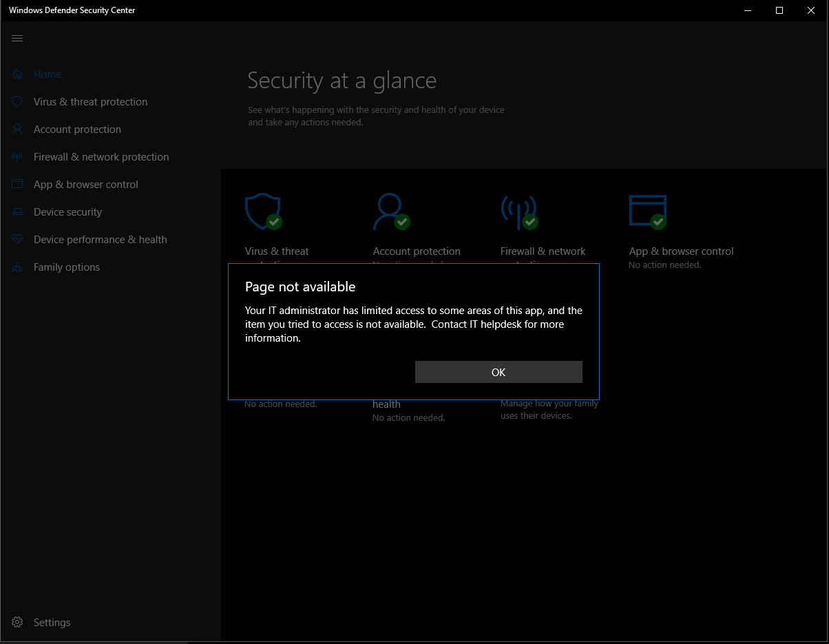Click the window icon for App & browser control
Viewport: 829px width, 644px height.
pyautogui.click(x=17, y=185)
